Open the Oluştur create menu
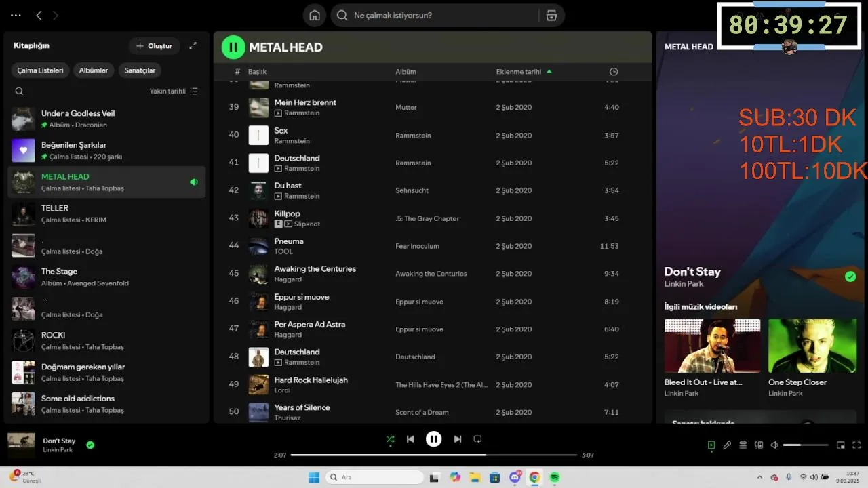Screen dimensions: 868x488 [x=154, y=46]
